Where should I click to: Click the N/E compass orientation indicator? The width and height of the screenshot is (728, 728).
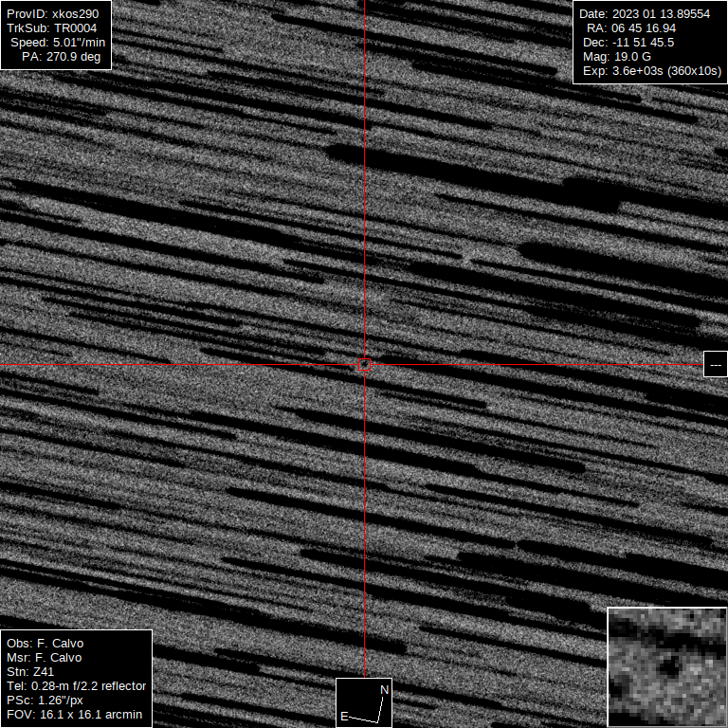tap(364, 703)
